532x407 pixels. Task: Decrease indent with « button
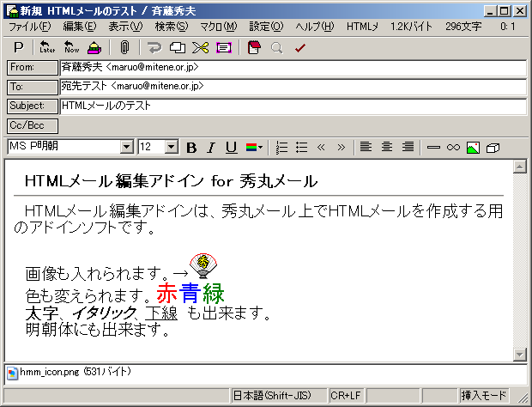(321, 148)
